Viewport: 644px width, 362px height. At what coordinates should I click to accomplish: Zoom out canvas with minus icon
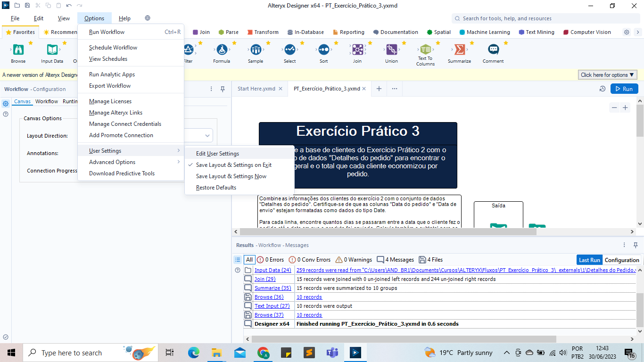pos(614,107)
